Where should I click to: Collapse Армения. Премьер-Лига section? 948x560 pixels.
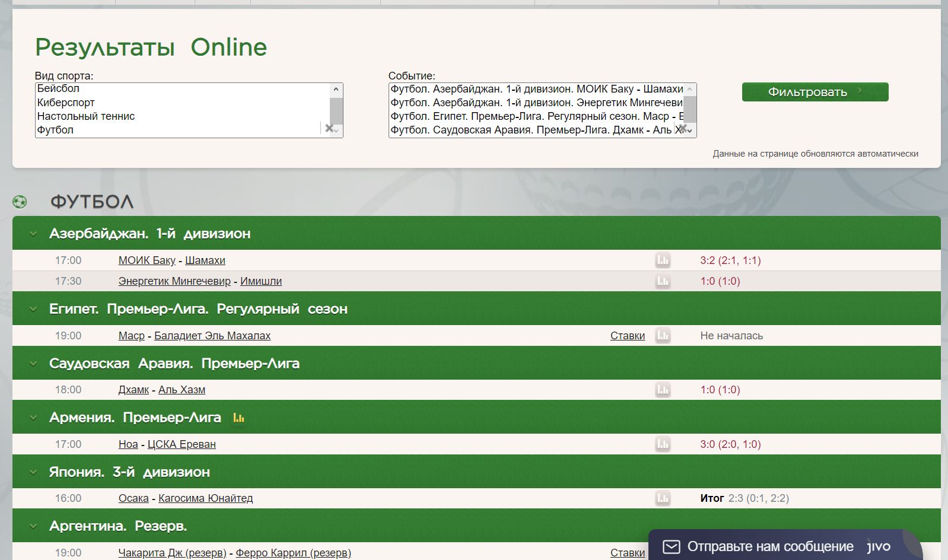click(33, 418)
